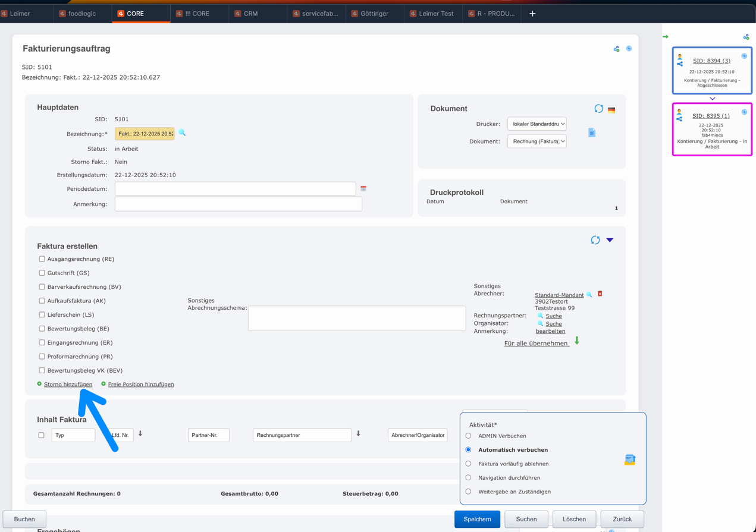This screenshot has width=756, height=532.
Task: Click the calendar icon next to Periodedatum
Action: pyautogui.click(x=363, y=188)
